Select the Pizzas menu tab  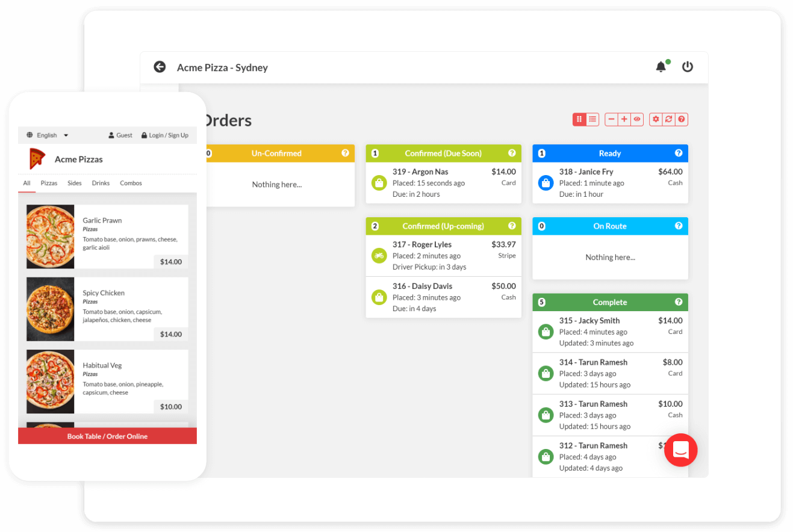coord(49,183)
